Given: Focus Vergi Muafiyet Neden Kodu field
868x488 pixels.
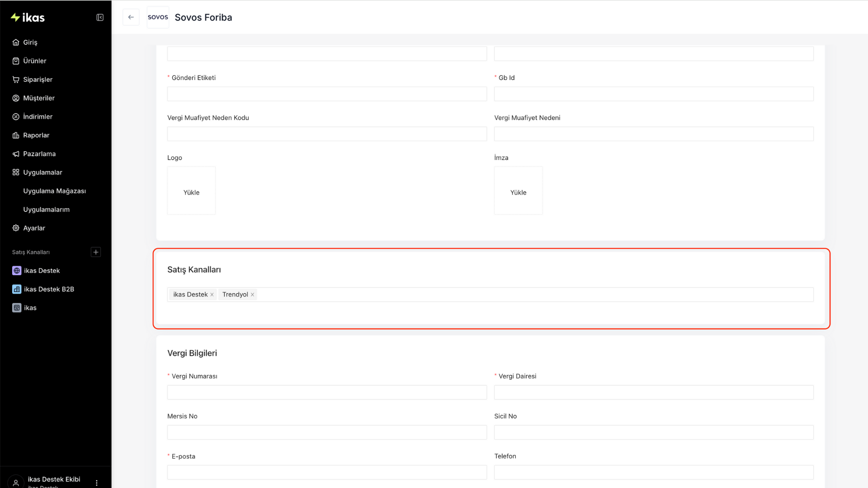Looking at the screenshot, I should [x=327, y=134].
